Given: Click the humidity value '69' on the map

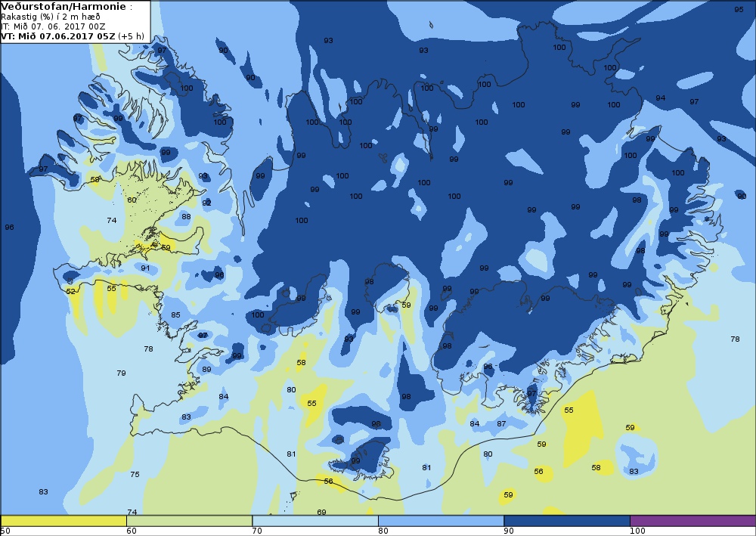Looking at the screenshot, I should point(321,512).
